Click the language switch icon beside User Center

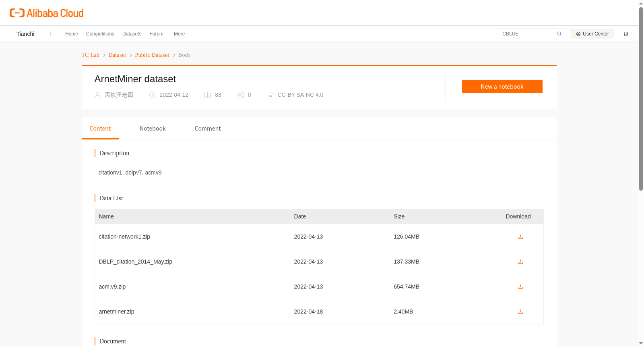pos(626,34)
